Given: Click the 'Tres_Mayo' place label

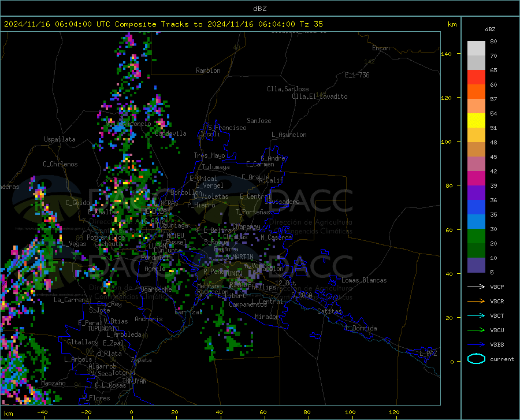Looking at the screenshot, I should coord(209,155).
